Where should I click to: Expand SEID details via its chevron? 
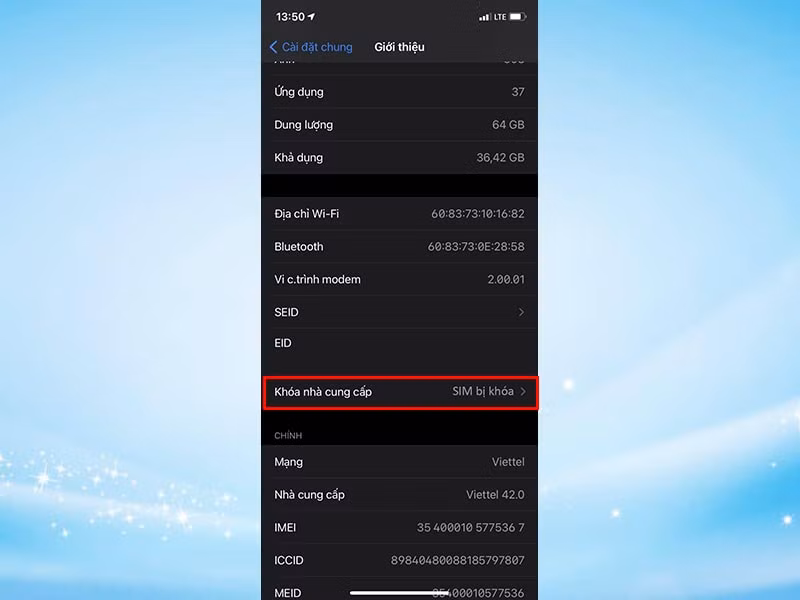pyautogui.click(x=521, y=312)
